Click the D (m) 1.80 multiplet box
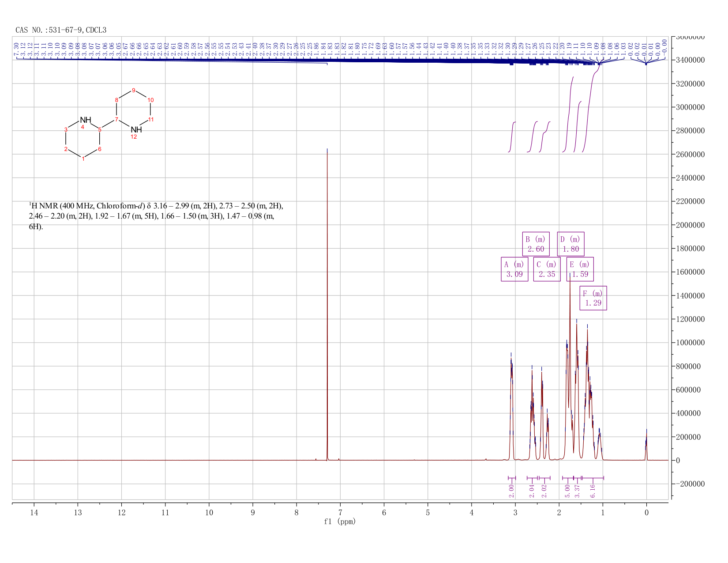The image size is (728, 563). pos(570,244)
